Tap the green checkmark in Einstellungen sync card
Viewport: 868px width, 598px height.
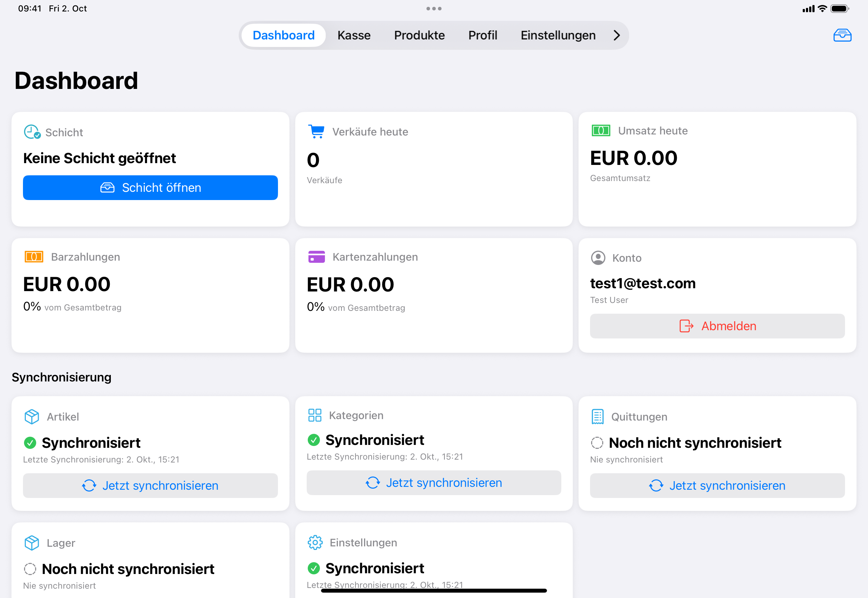click(x=314, y=568)
